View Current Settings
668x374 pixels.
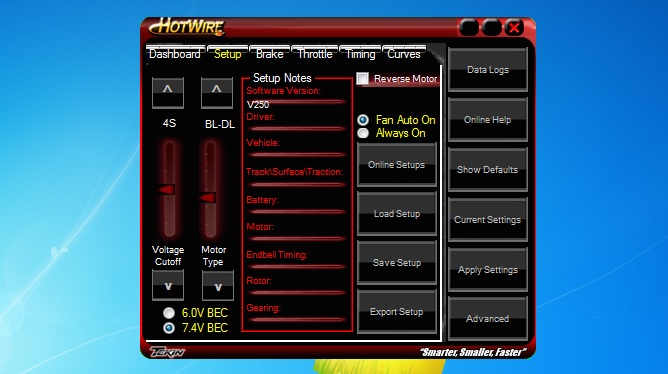coord(488,219)
